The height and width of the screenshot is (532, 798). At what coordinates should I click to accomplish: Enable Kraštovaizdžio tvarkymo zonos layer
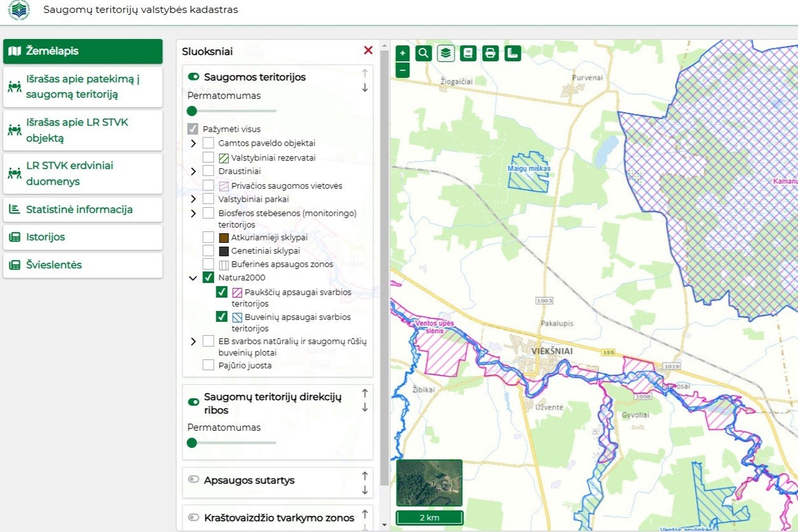pos(193,517)
